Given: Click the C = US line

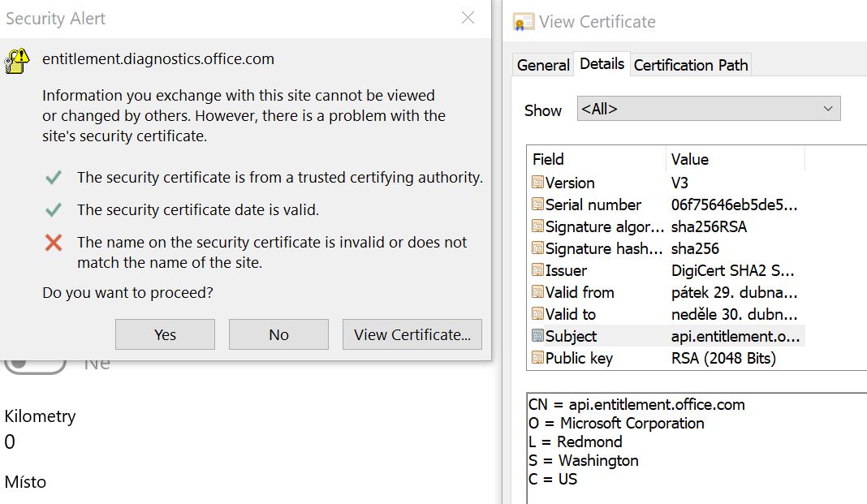Looking at the screenshot, I should [552, 479].
